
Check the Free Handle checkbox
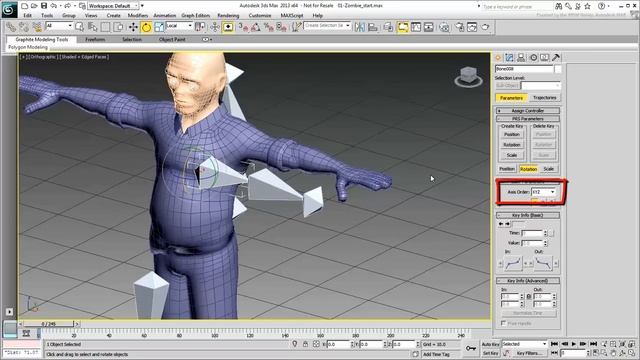coord(504,323)
